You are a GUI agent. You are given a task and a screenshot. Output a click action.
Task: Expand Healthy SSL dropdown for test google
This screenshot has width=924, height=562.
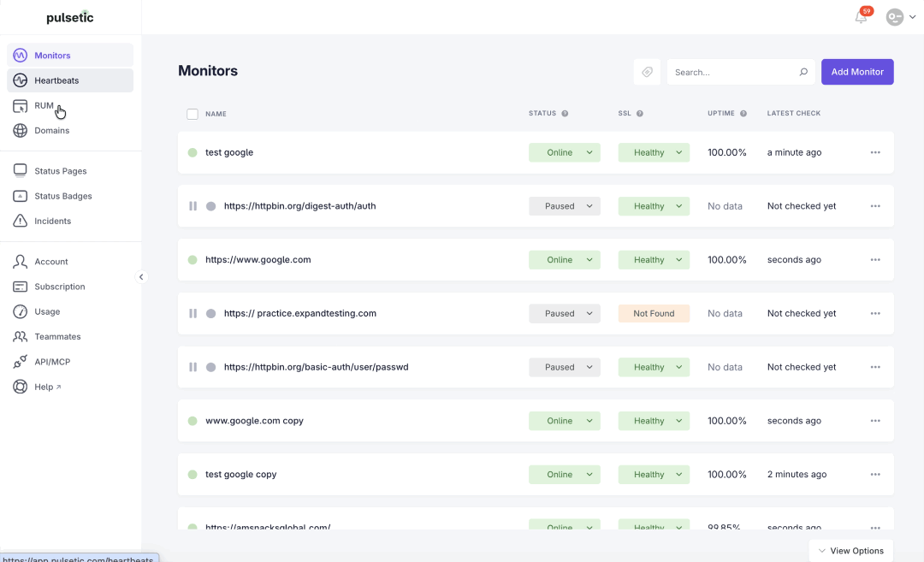click(x=654, y=152)
